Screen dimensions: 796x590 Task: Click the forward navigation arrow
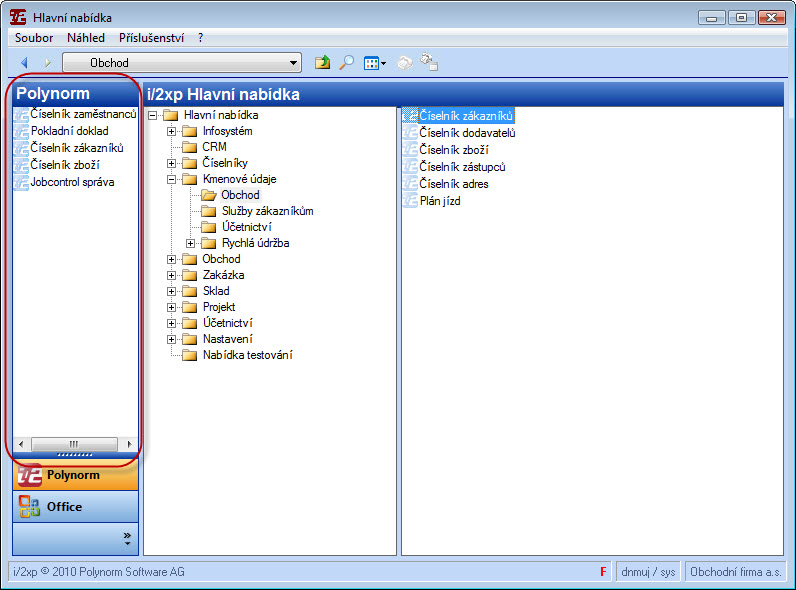click(x=47, y=63)
